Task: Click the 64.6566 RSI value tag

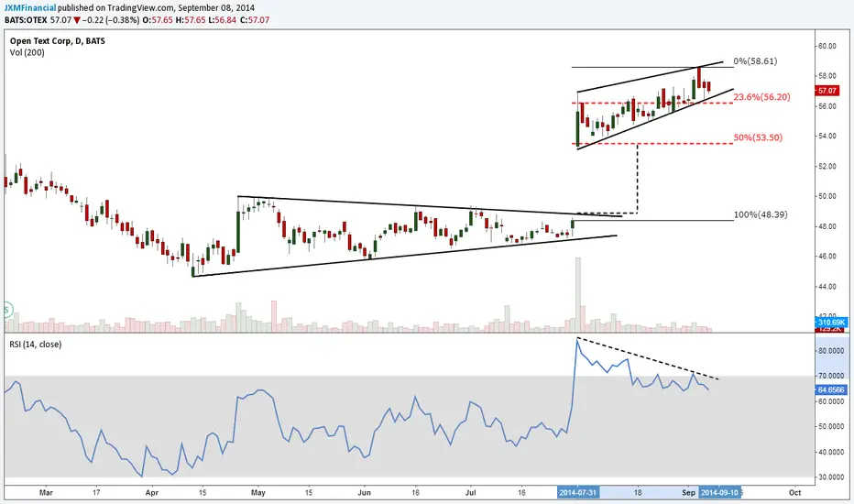Action: [830, 390]
